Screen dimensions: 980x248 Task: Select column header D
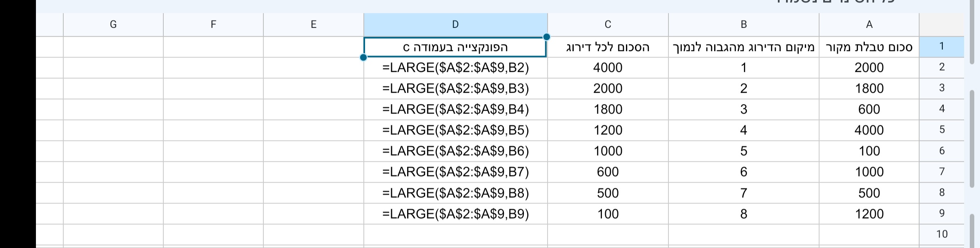454,24
